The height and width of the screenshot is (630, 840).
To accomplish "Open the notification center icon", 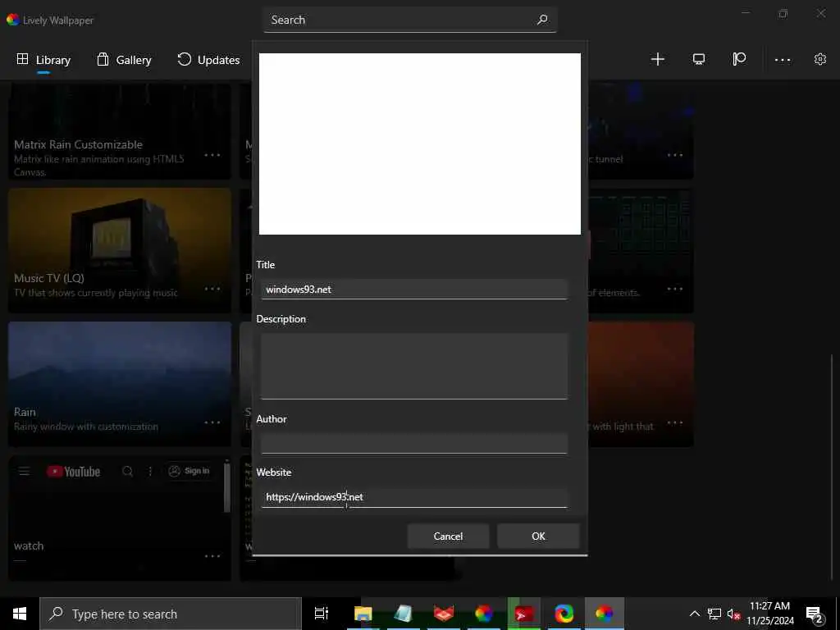I will [815, 614].
